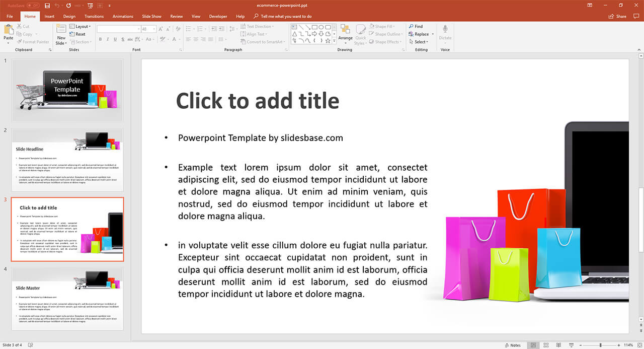644x349 pixels.
Task: Switch to Slide Sorter view icon
Action: pos(545,345)
